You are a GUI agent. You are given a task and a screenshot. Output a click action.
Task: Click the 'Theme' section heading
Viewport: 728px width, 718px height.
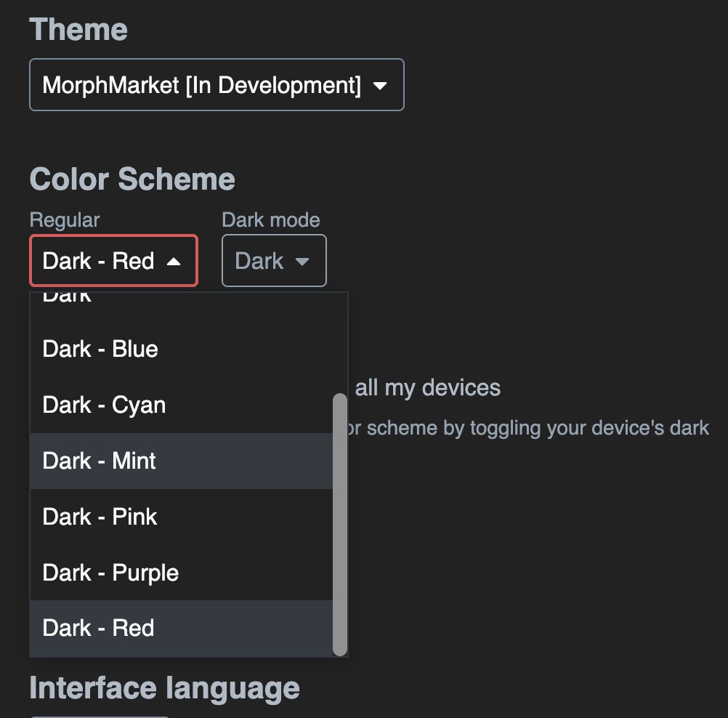78,30
